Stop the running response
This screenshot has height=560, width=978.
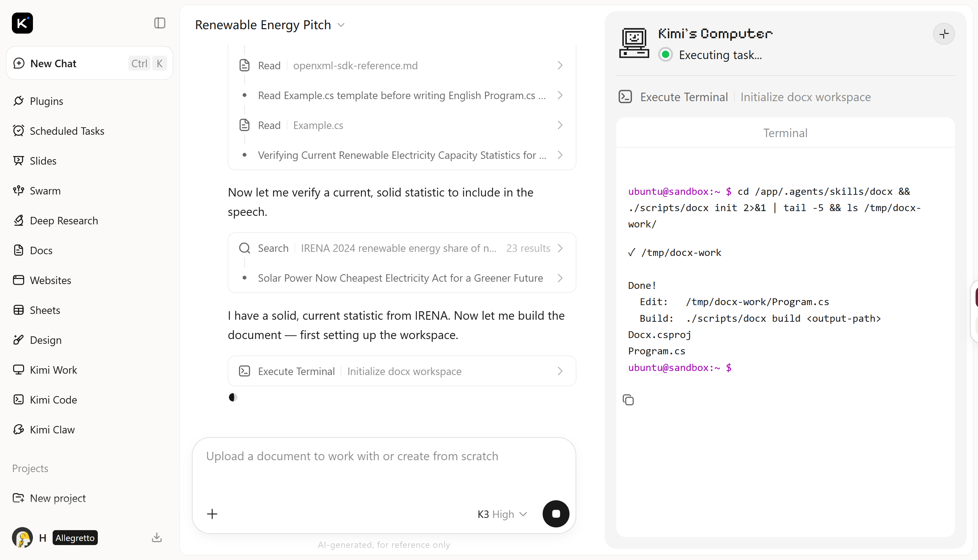click(x=556, y=514)
